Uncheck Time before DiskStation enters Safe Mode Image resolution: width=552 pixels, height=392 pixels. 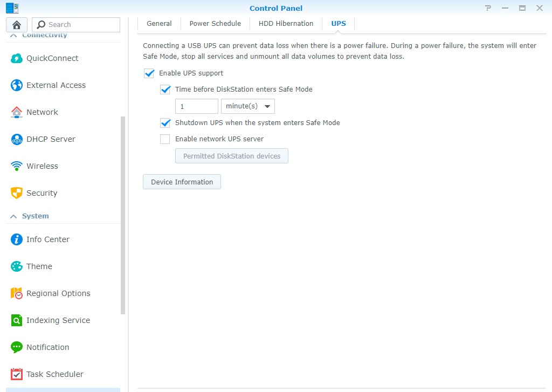tap(165, 90)
